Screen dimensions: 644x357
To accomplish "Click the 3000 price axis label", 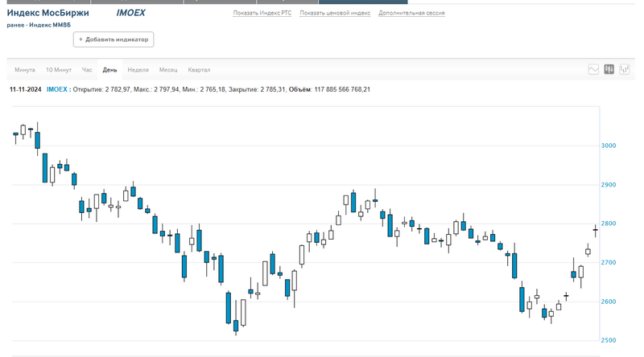I will pos(609,146).
